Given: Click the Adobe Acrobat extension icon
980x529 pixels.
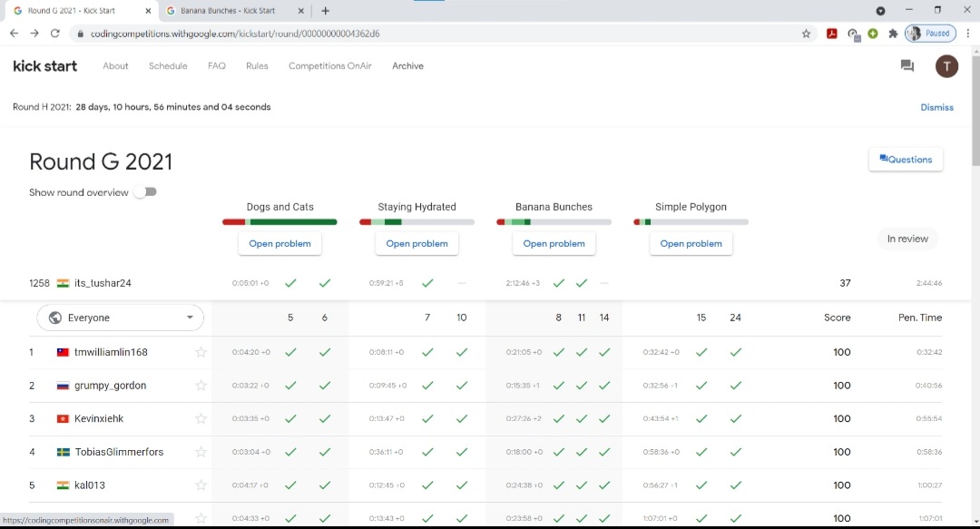Looking at the screenshot, I should [832, 33].
